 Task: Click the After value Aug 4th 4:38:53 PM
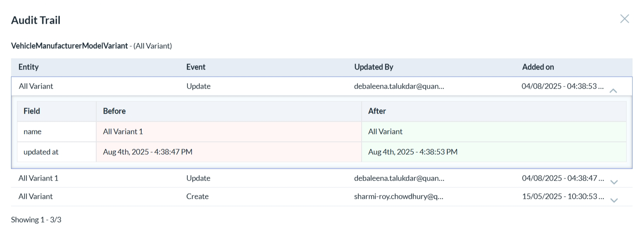[x=413, y=152]
